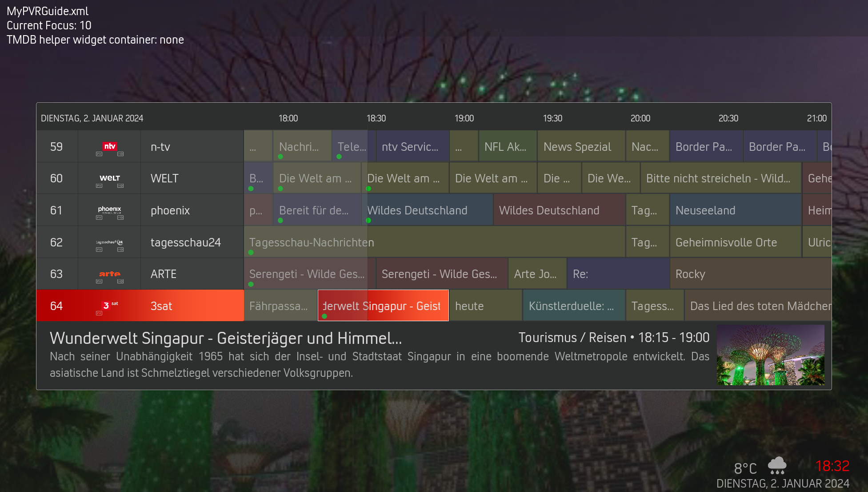Open Nachri... programme on n-tv
The height and width of the screenshot is (492, 868).
(302, 146)
